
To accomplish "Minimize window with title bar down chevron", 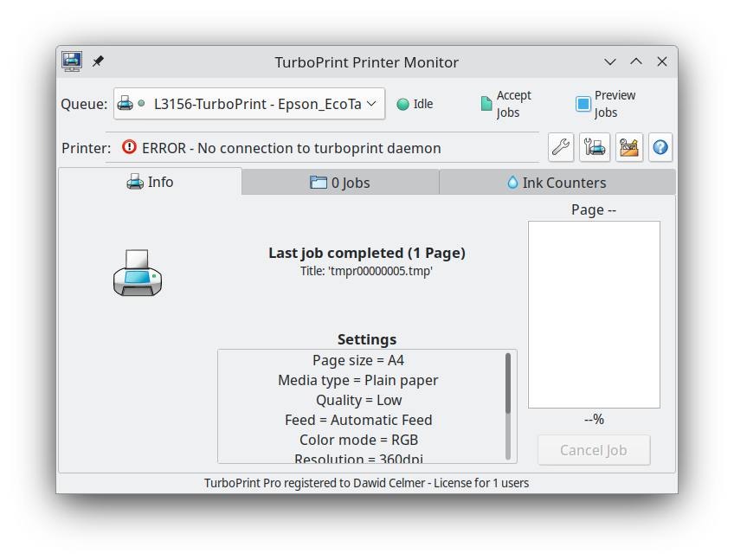I will (610, 62).
